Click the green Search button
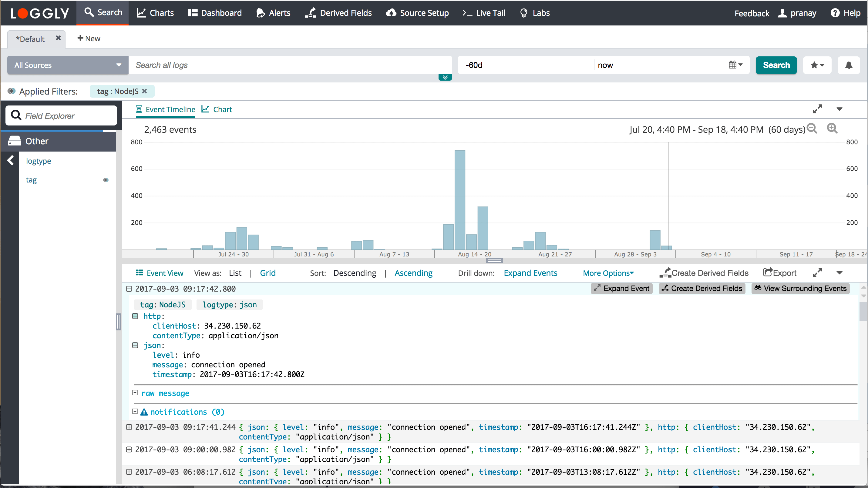The width and height of the screenshot is (868, 488). click(x=776, y=65)
